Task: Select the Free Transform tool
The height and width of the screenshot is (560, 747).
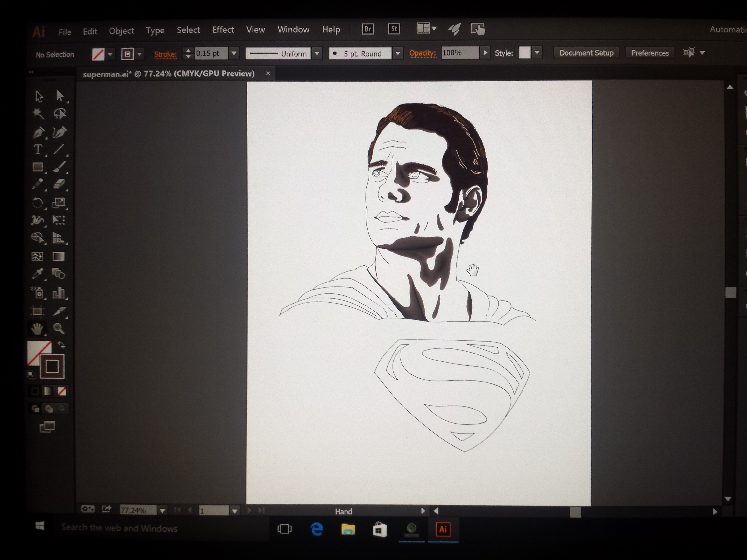Action: point(59,220)
